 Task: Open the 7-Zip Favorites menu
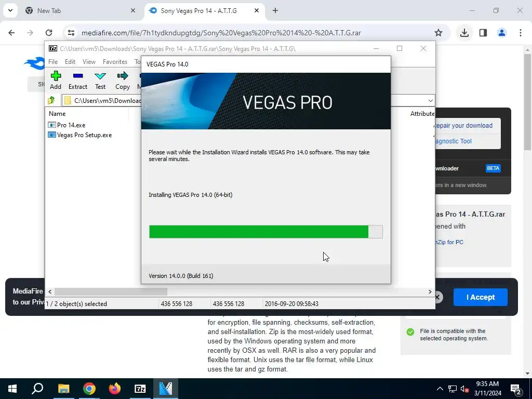(115, 62)
